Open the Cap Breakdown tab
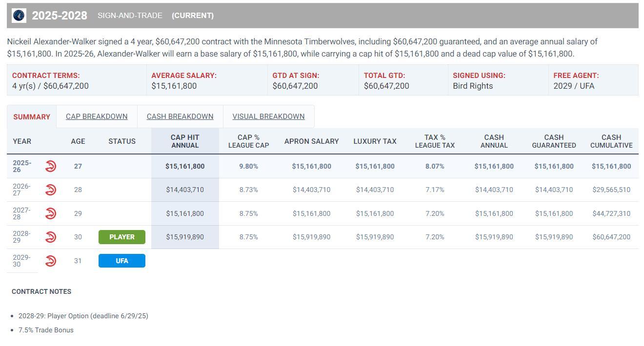 [97, 116]
